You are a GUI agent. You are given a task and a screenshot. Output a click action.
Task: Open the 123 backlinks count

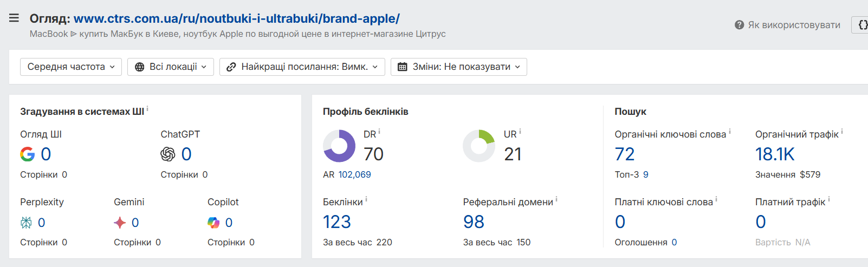(x=337, y=222)
